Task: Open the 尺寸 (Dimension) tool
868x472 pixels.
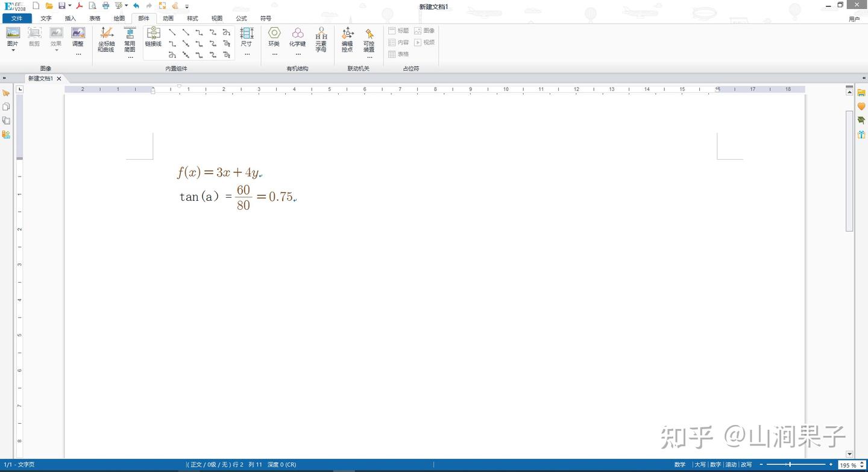Action: tap(247, 37)
